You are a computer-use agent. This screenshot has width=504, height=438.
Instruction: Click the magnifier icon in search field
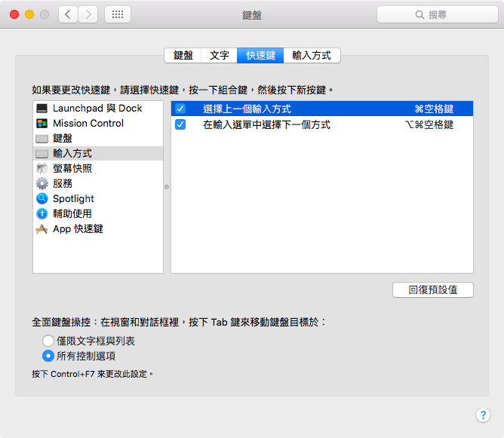point(419,14)
